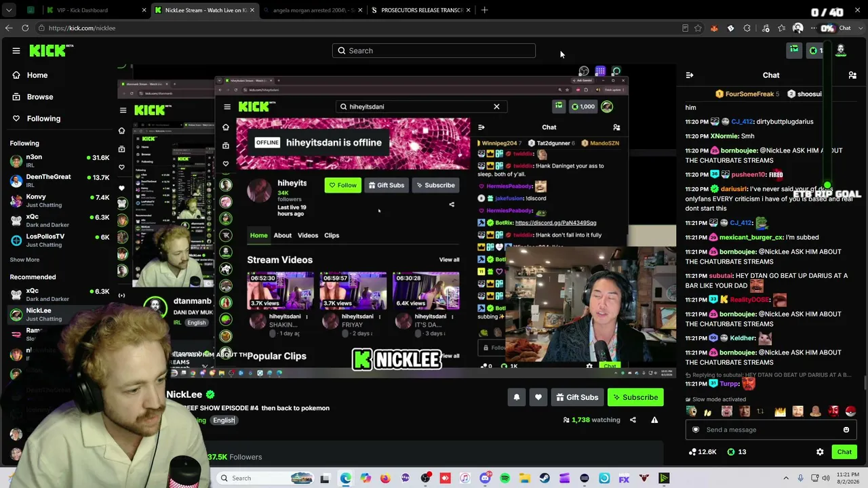Open Konvy's channel in the Following list
The image size is (868, 488).
(60, 201)
